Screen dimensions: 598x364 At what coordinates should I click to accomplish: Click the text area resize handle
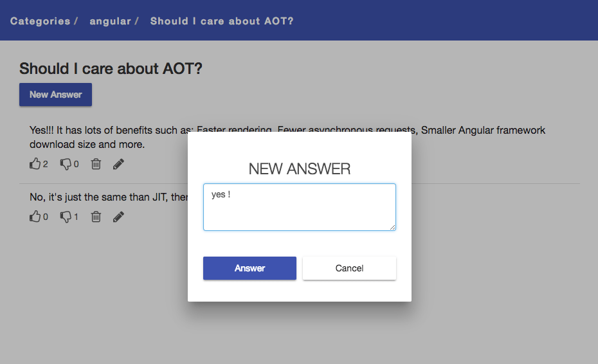(x=392, y=227)
